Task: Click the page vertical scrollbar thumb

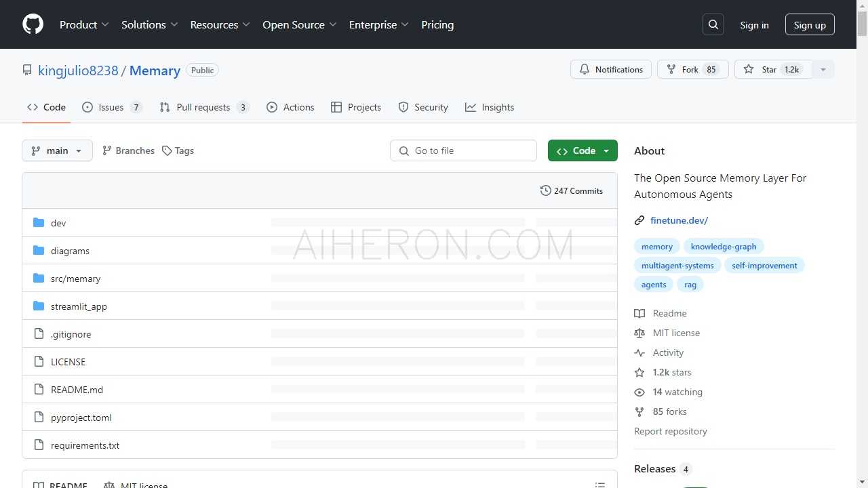Action: tap(862, 24)
